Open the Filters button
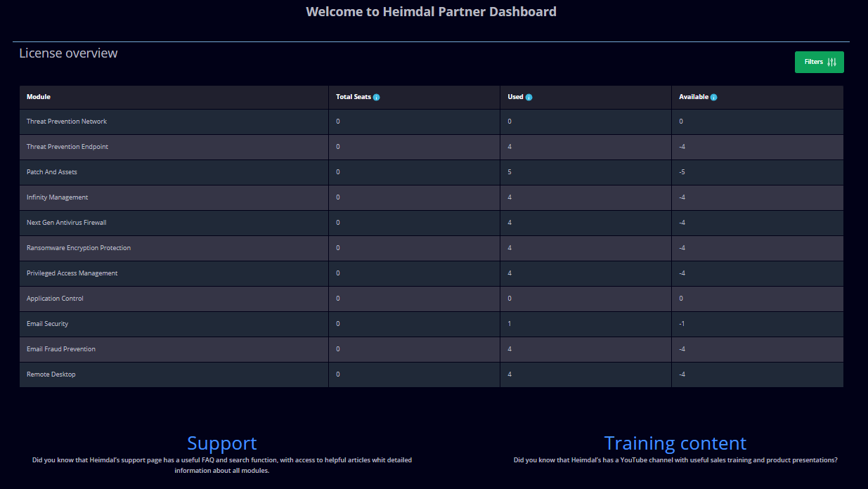Screen dimensions: 868x489 819,62
